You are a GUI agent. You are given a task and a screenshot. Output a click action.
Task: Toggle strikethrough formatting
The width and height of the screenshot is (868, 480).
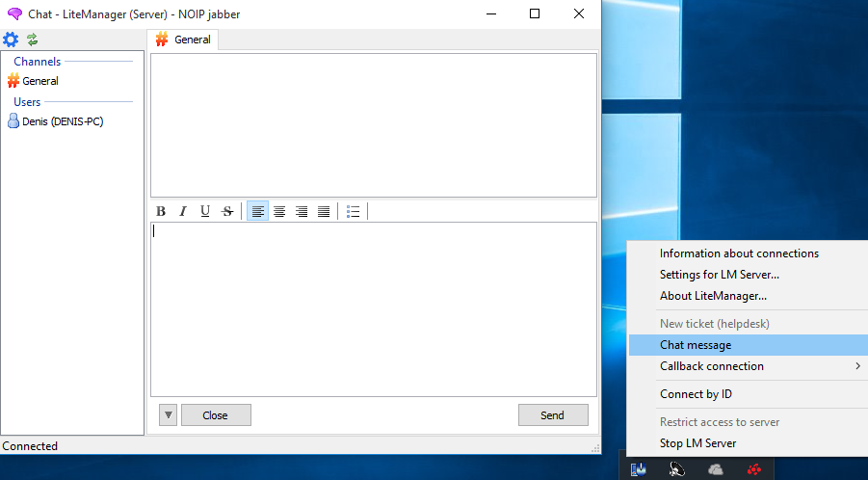point(227,211)
